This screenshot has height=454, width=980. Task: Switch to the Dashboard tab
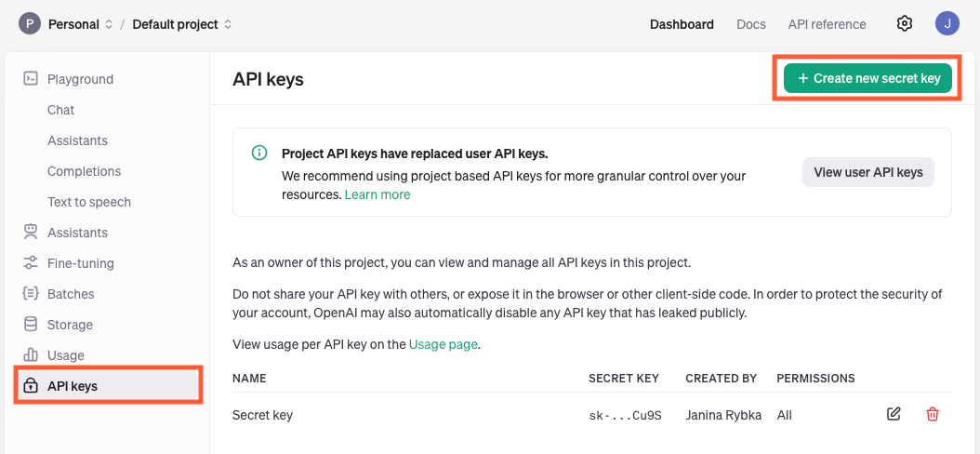[682, 24]
